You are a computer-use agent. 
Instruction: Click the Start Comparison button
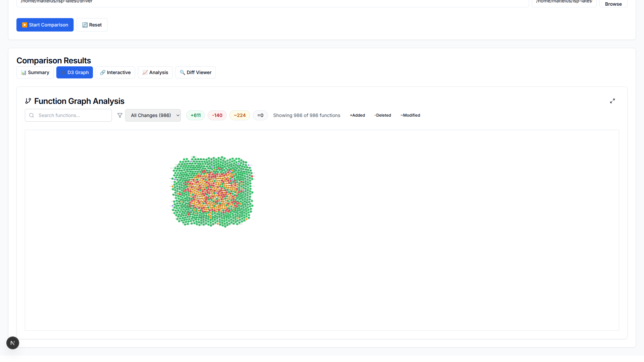point(45,25)
